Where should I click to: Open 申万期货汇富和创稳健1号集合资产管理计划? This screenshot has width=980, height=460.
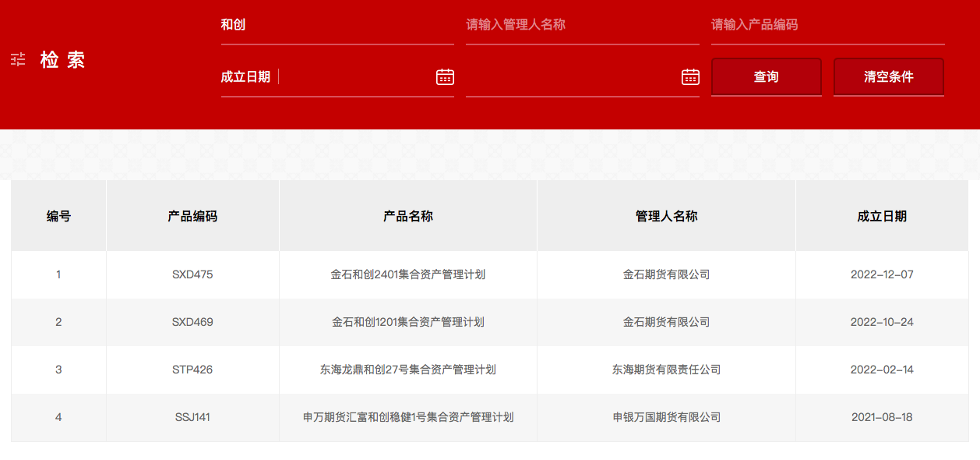coord(408,417)
